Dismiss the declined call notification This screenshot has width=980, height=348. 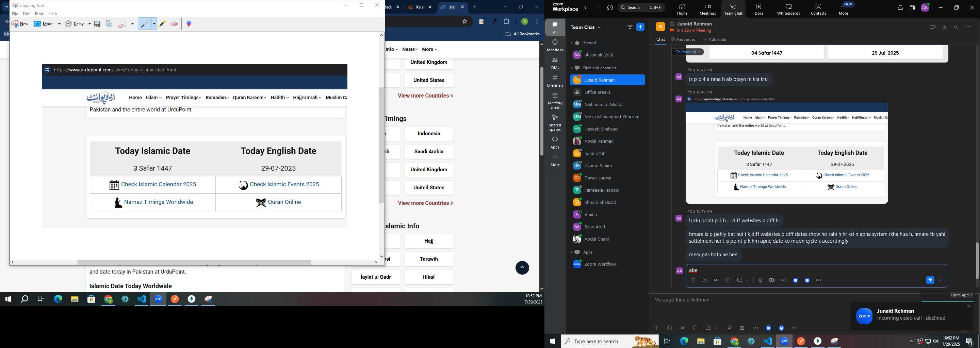pyautogui.click(x=968, y=306)
